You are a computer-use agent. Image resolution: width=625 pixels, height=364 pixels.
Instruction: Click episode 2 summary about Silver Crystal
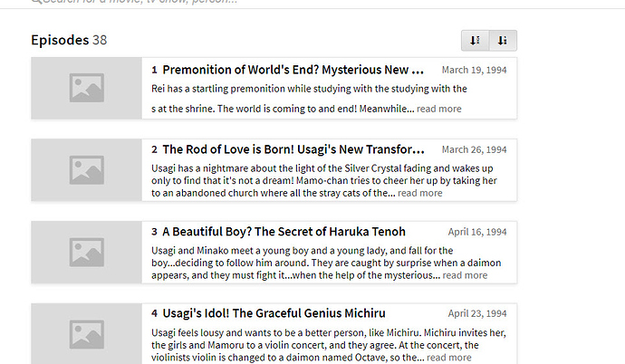tap(324, 181)
